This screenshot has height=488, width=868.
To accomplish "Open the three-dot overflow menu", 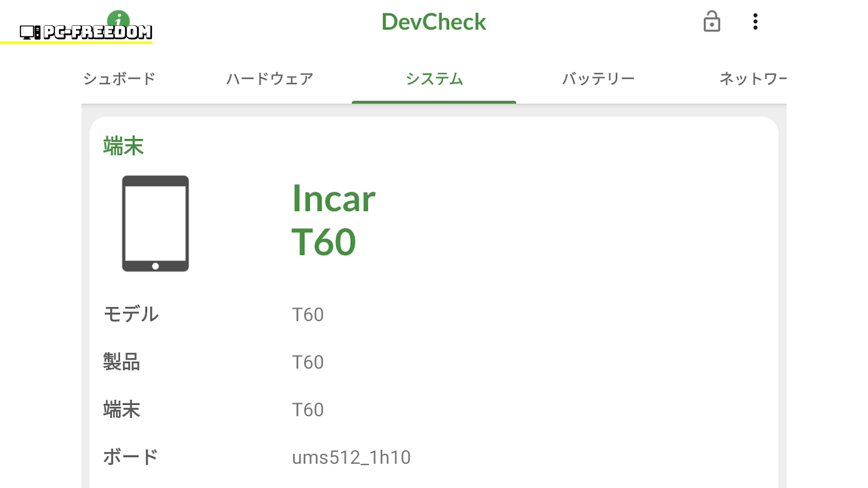I will 755,22.
